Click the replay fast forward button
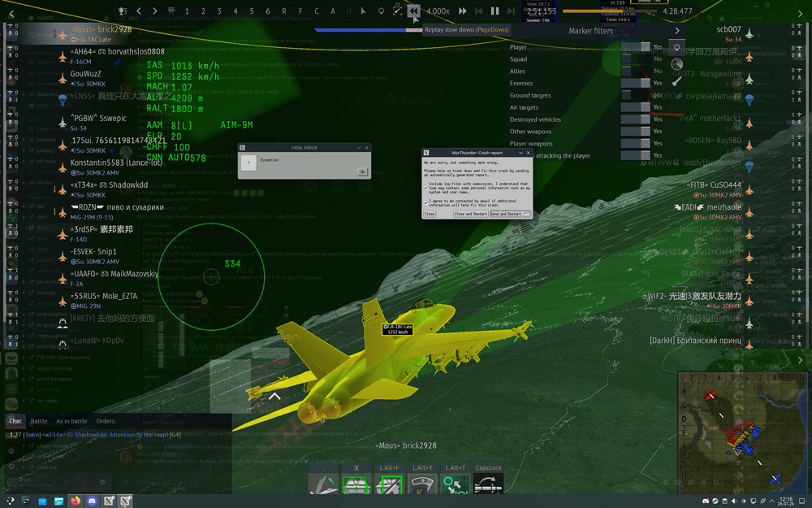 463,11
